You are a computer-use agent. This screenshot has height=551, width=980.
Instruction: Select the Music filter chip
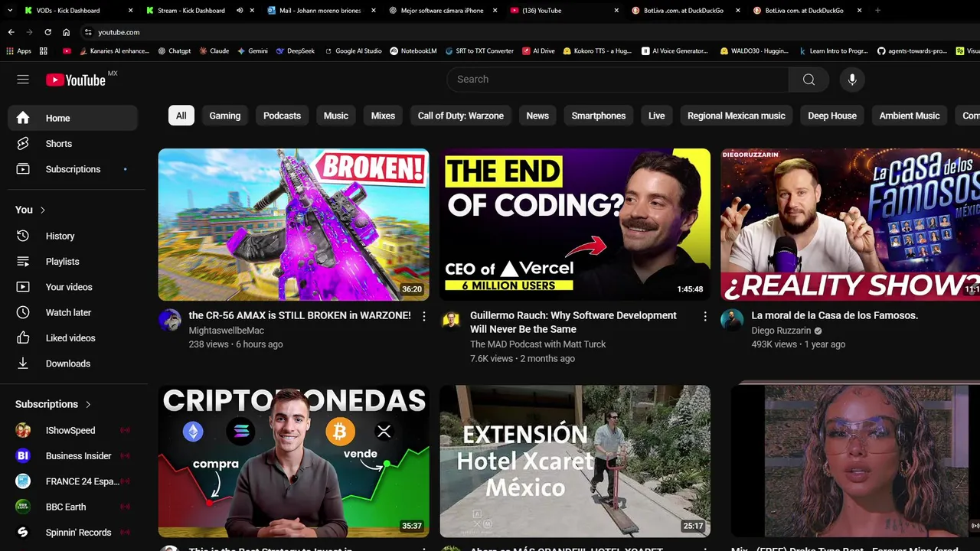pyautogui.click(x=336, y=116)
